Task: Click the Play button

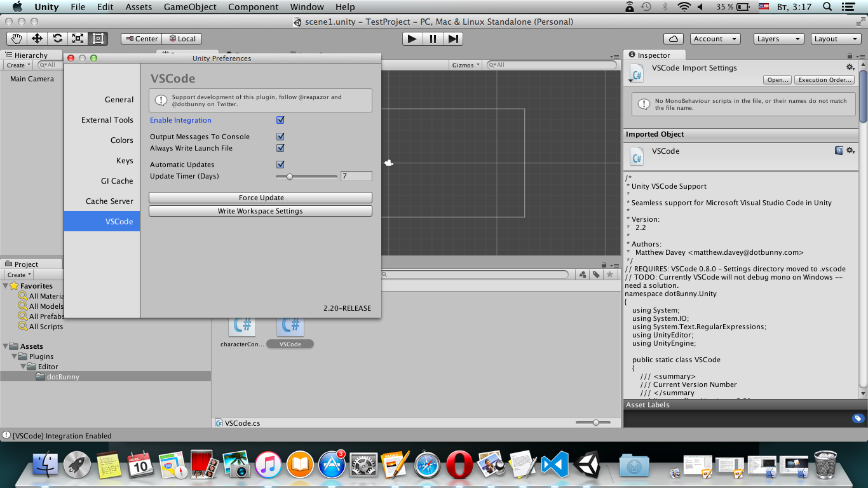Action: click(x=412, y=39)
